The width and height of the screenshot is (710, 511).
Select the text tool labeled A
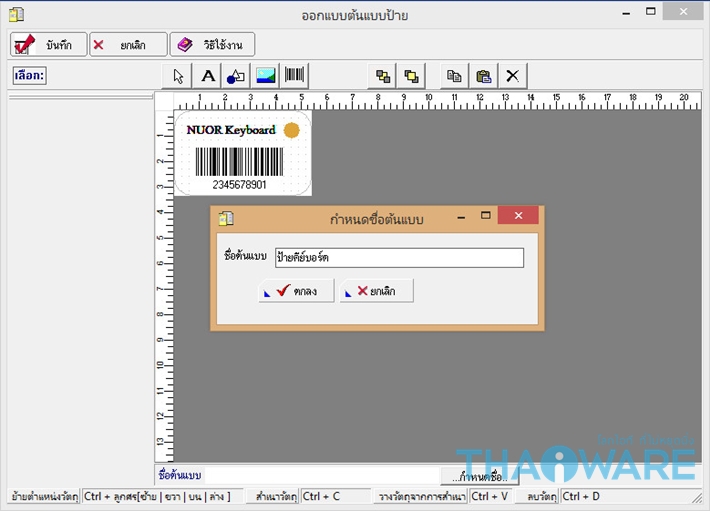[207, 76]
